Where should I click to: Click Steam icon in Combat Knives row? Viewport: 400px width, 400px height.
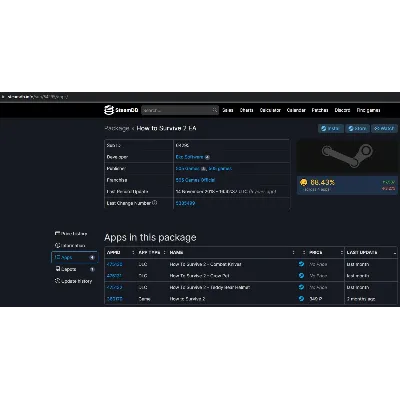(x=301, y=264)
